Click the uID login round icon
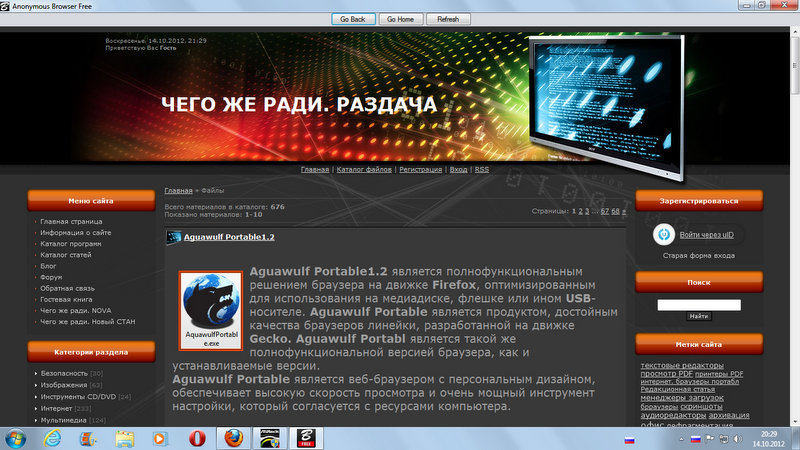 (x=664, y=234)
